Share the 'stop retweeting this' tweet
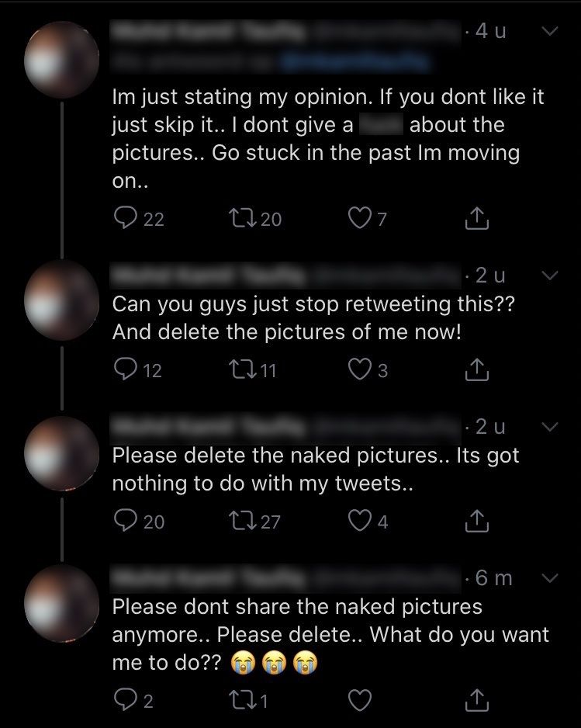Viewport: 581px width, 728px height. (477, 371)
